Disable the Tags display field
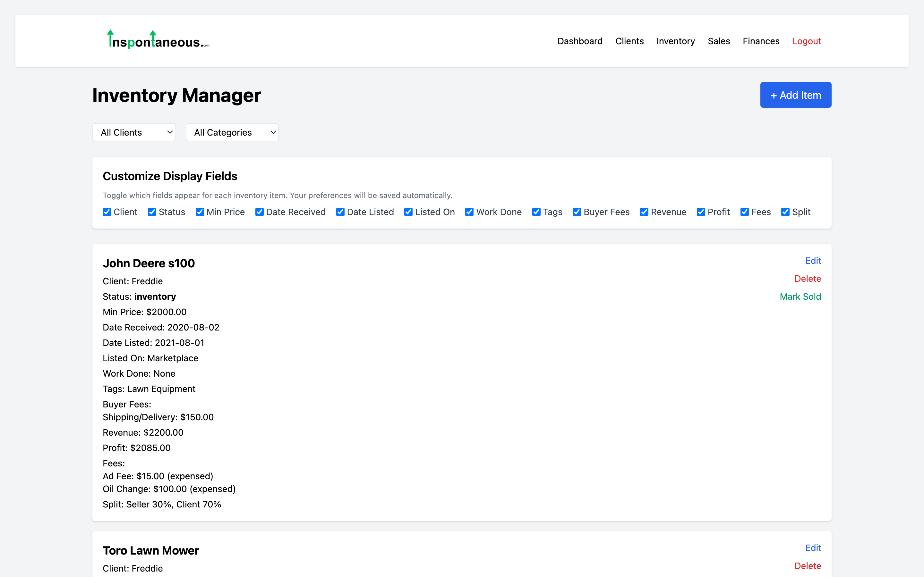Viewport: 924px width, 577px height. pyautogui.click(x=536, y=212)
